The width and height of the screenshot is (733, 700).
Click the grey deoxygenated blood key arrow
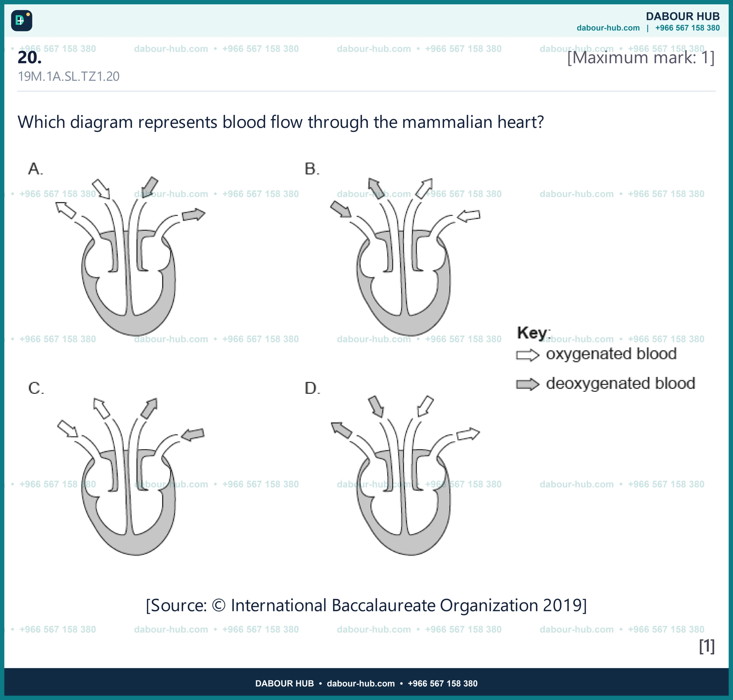(527, 384)
